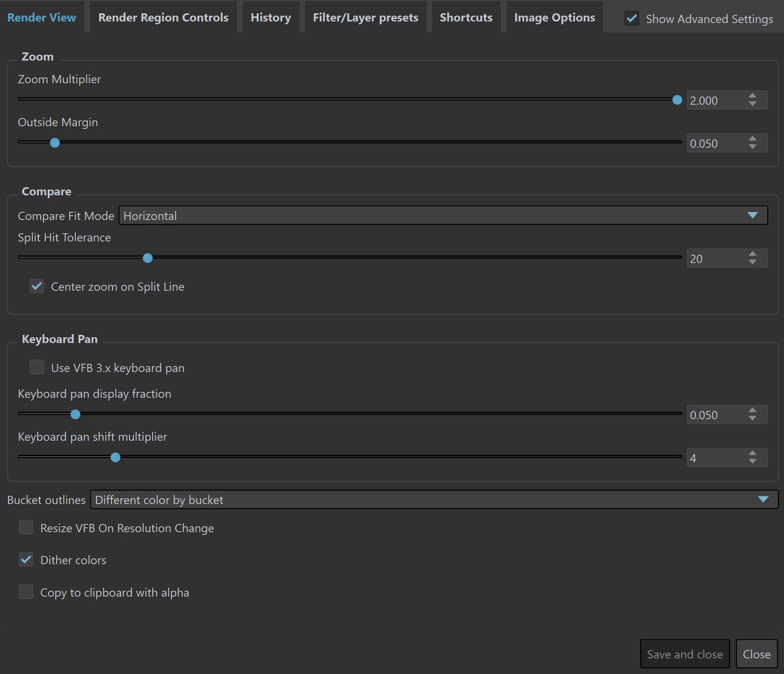Increment the Zoom Multiplier spinner up arrow

pos(752,96)
